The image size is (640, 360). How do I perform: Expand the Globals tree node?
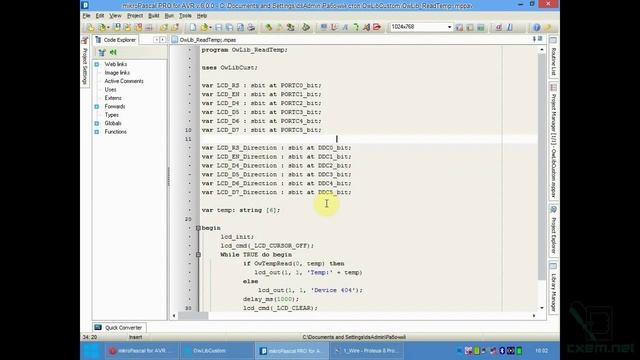pos(97,123)
